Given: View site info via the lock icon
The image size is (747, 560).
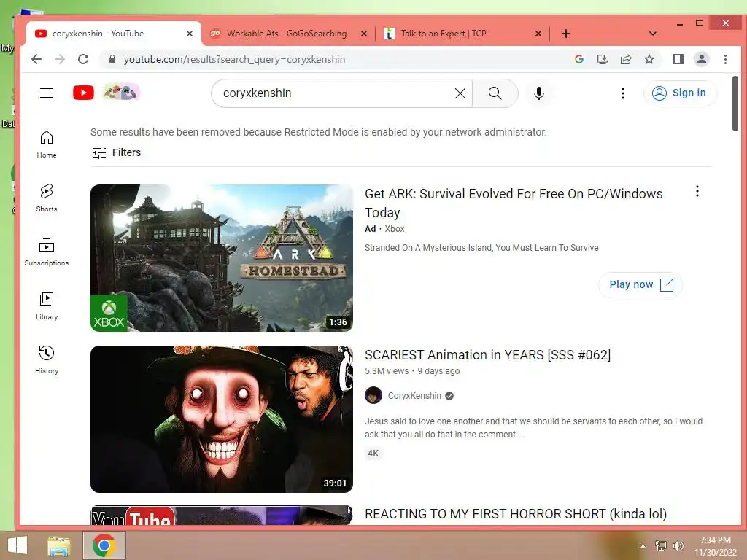Looking at the screenshot, I should click(x=112, y=59).
